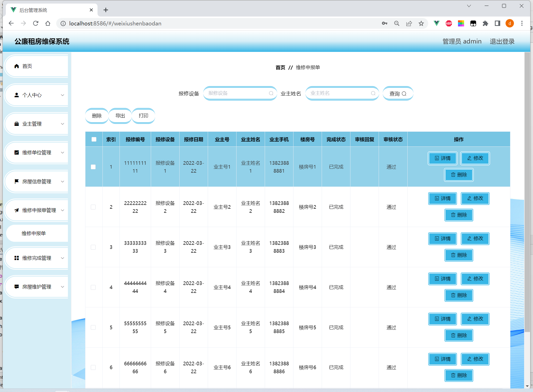This screenshot has height=392, width=533.
Task: Open the 维修申报单 submenu item
Action: (34, 233)
